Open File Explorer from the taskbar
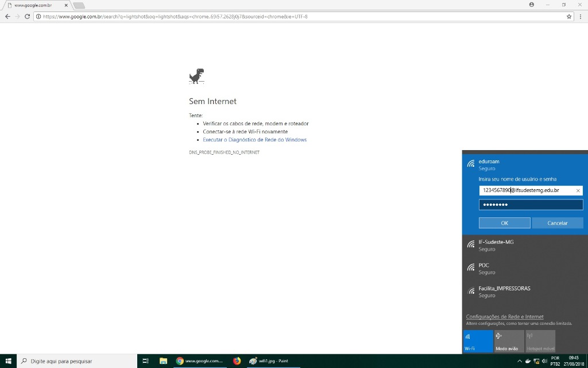 163,361
